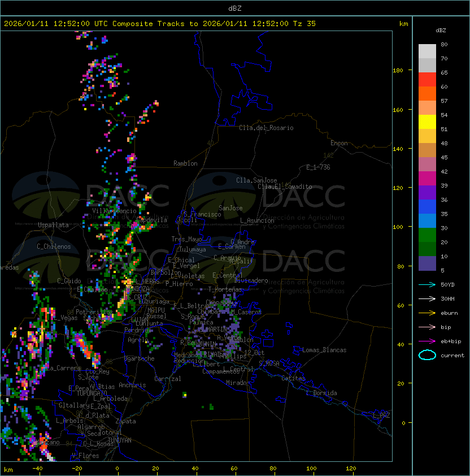Viewport: 470px width, 476px height.
Task: Click the 'P_Hierro' map label
Action: pos(179,284)
